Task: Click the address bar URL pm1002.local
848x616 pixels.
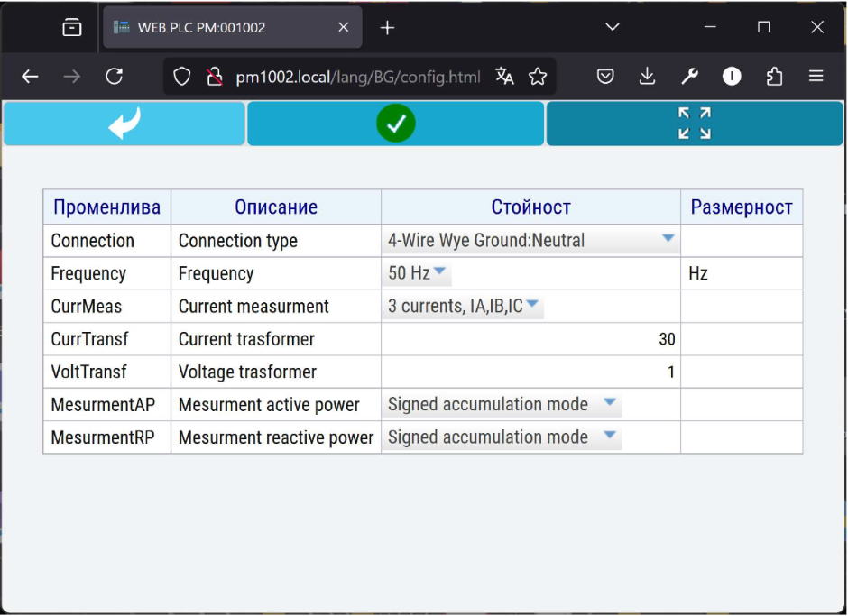Action: 357,78
